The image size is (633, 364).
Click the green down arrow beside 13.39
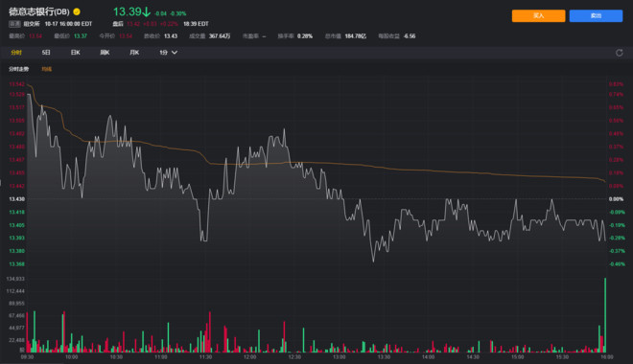click(x=146, y=12)
